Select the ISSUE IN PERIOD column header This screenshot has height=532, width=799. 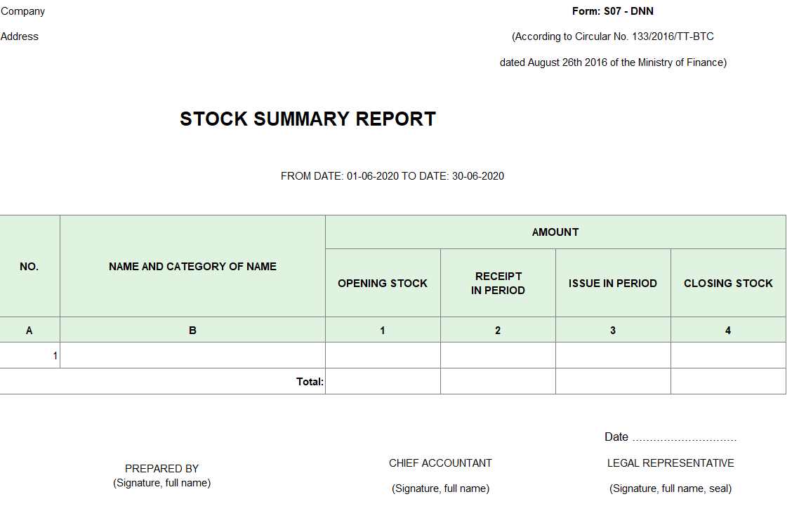613,284
